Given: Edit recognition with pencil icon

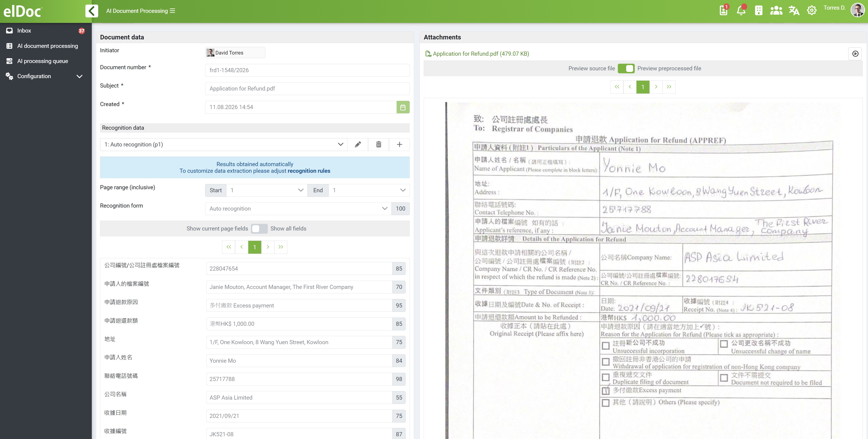Looking at the screenshot, I should click(x=358, y=144).
